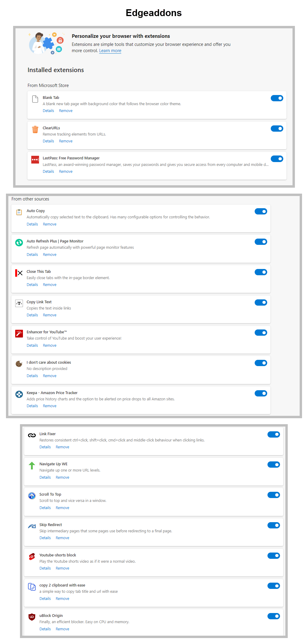
Task: Click the Auto Refresh Plus green icon
Action: [19, 243]
